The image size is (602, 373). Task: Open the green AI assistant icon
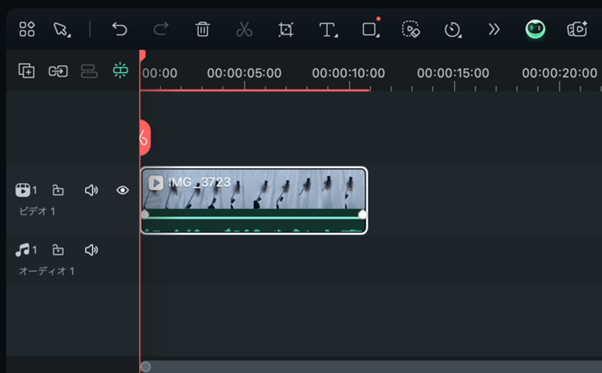click(535, 29)
